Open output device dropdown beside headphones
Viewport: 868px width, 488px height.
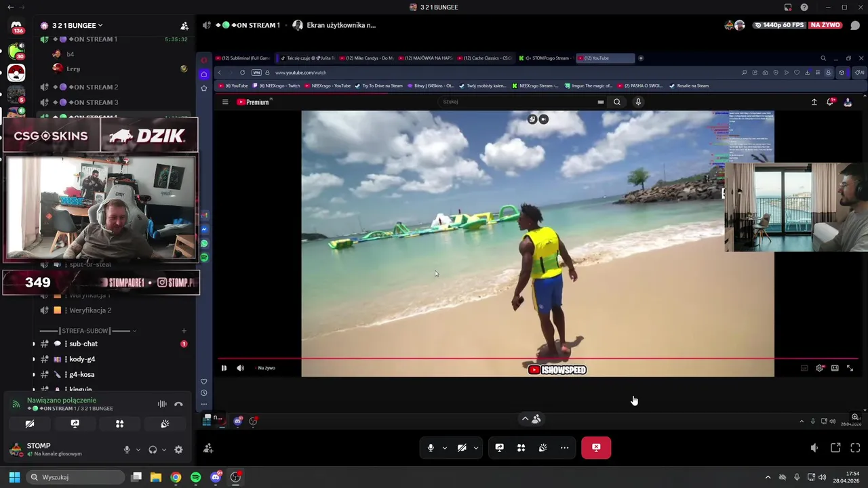164,449
